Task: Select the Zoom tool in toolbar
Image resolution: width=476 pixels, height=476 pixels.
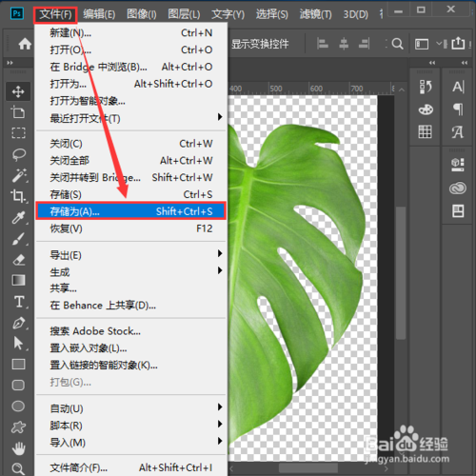Action: [x=18, y=468]
